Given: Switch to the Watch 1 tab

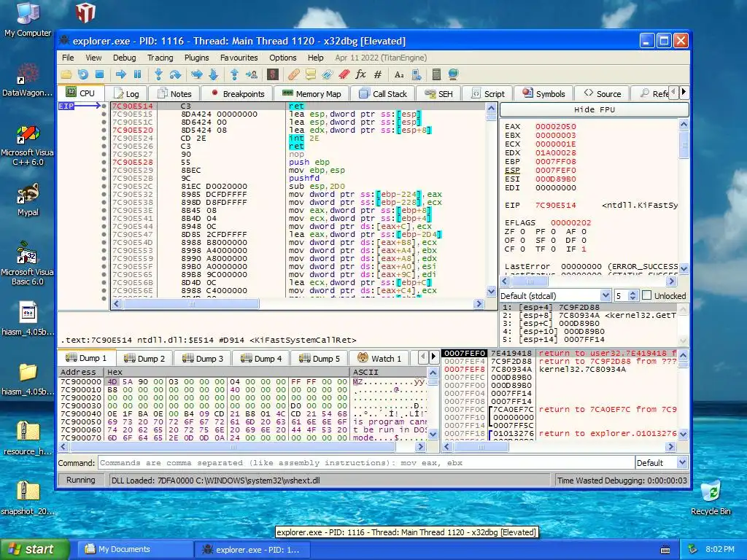Looking at the screenshot, I should (379, 359).
